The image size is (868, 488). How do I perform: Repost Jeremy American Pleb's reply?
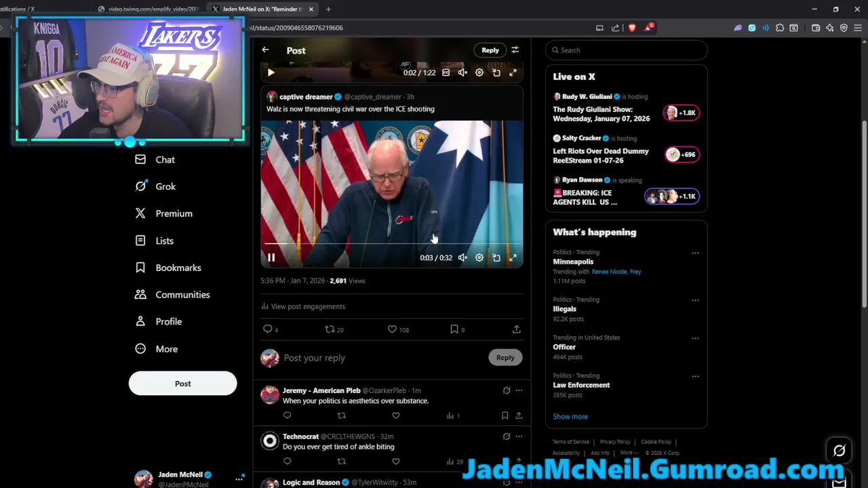[x=341, y=415]
